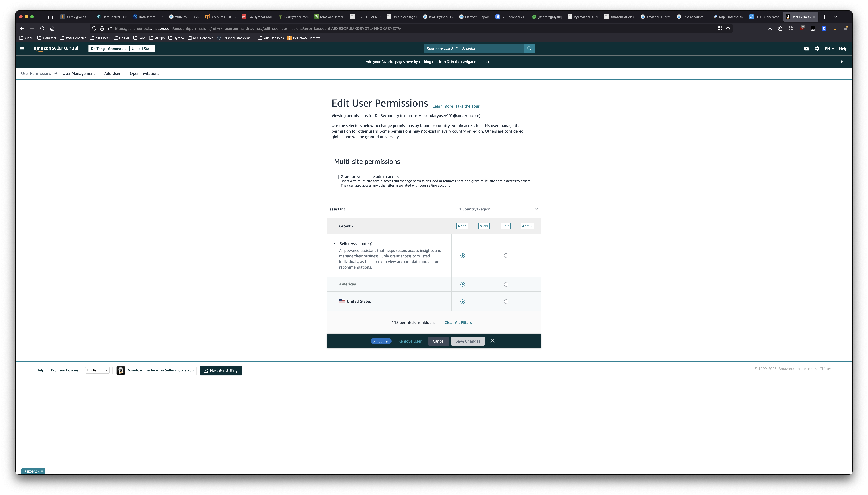Switch to the All my groups browser tab
Screen dimensions: 868x495
click(75, 17)
